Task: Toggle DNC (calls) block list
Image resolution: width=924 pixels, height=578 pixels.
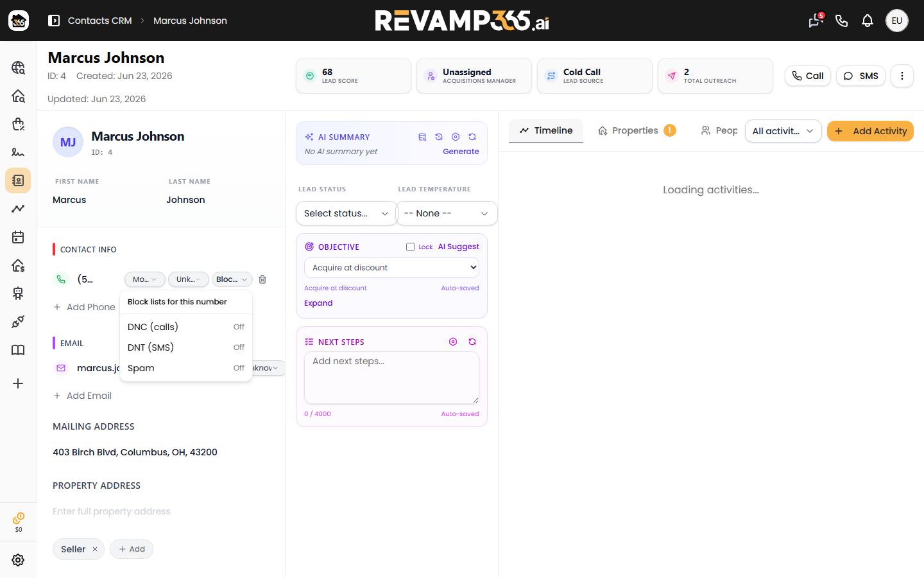Action: tap(186, 327)
